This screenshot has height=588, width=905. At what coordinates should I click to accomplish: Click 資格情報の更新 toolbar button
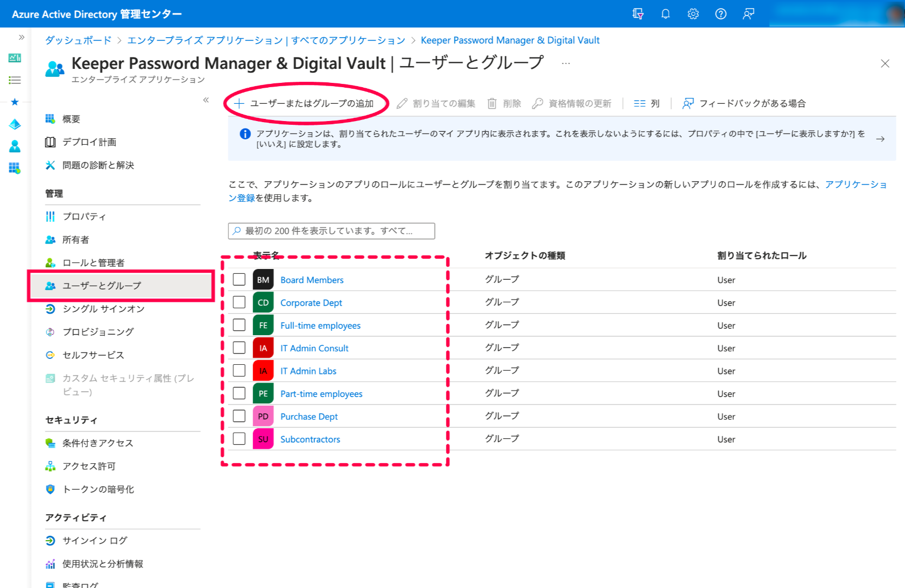pyautogui.click(x=572, y=103)
